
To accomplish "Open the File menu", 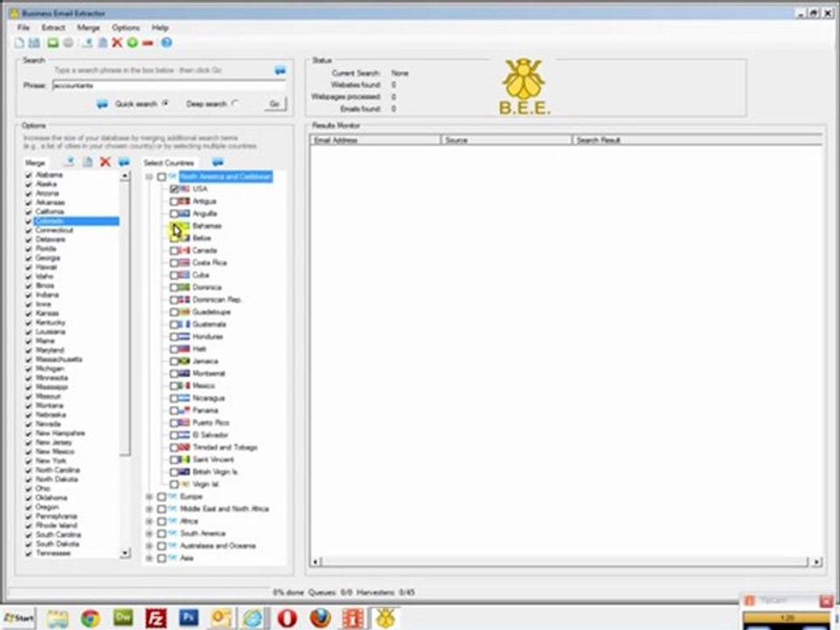I will (24, 27).
